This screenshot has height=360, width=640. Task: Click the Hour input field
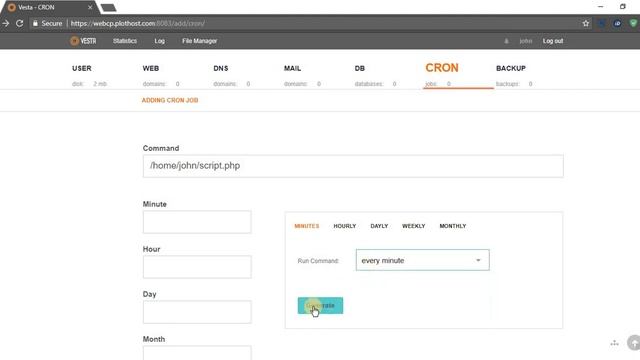(197, 267)
